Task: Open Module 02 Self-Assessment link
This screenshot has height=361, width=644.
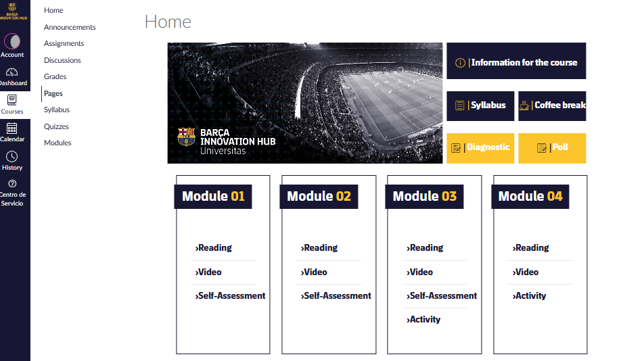Action: coord(336,296)
